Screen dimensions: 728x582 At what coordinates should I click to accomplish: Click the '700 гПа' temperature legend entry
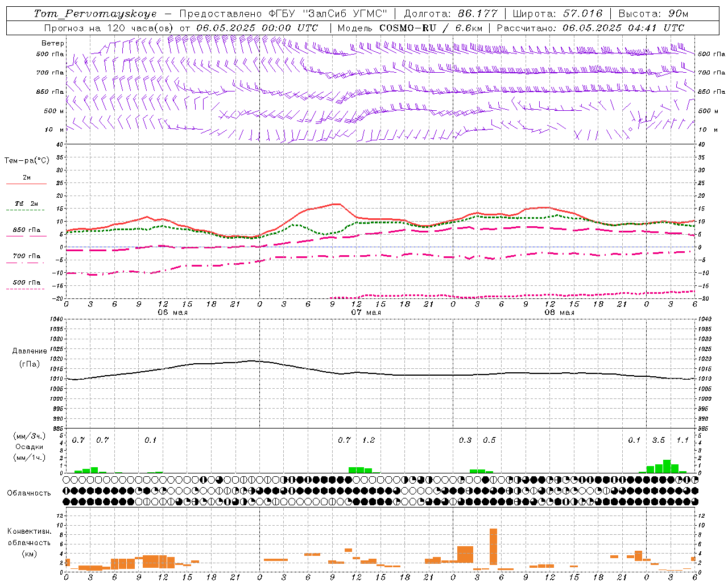(x=27, y=256)
